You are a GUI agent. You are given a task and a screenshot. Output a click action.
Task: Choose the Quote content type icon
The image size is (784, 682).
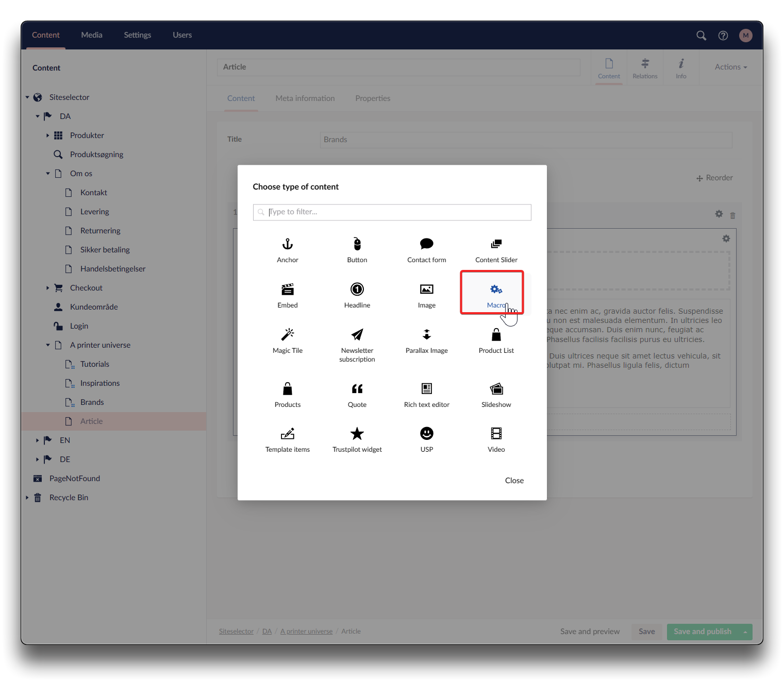click(357, 389)
